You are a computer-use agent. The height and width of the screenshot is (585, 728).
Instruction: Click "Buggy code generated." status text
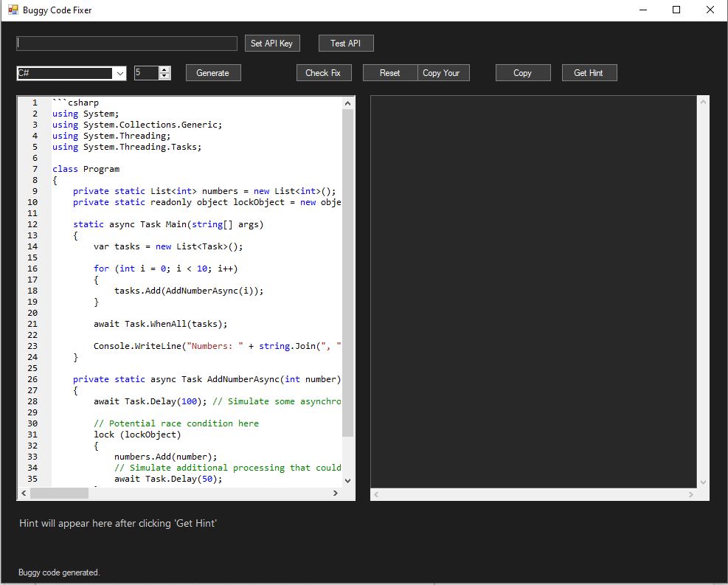point(59,572)
